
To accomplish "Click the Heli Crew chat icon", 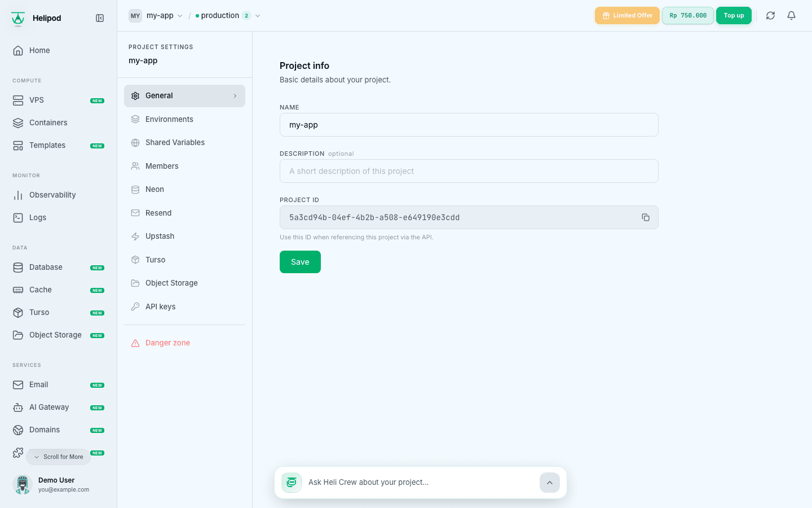I will point(292,483).
